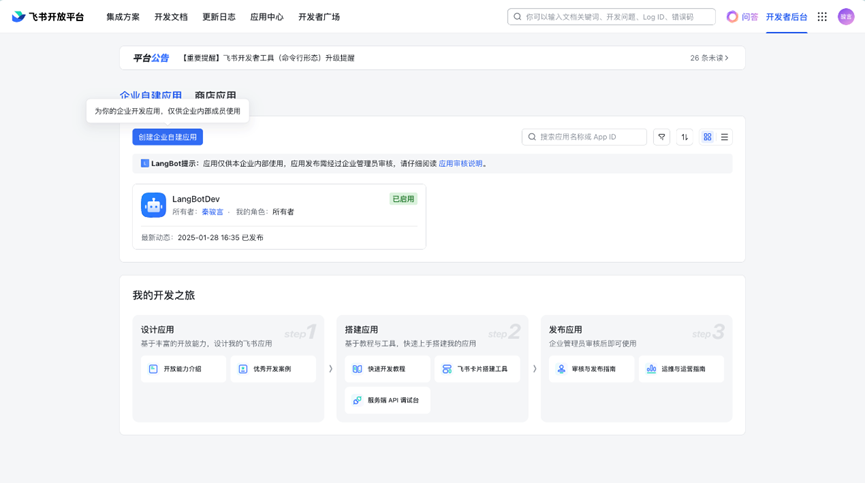
Task: Click the 审核与发布指南 icon
Action: [562, 369]
